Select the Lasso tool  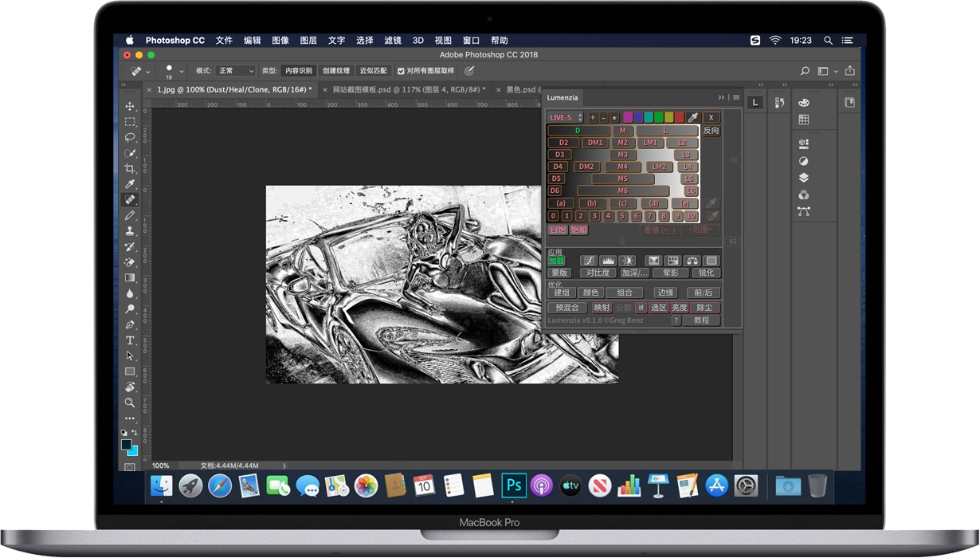[130, 137]
